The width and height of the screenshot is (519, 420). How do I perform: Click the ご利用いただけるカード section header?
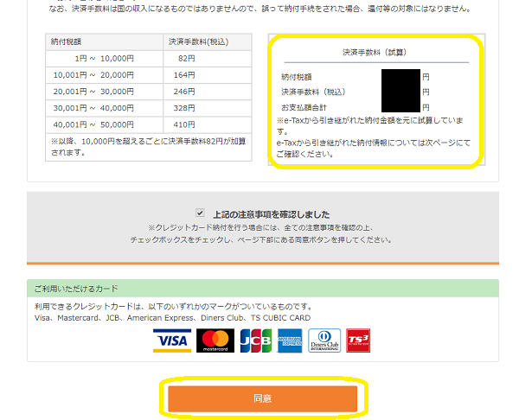[263, 289]
